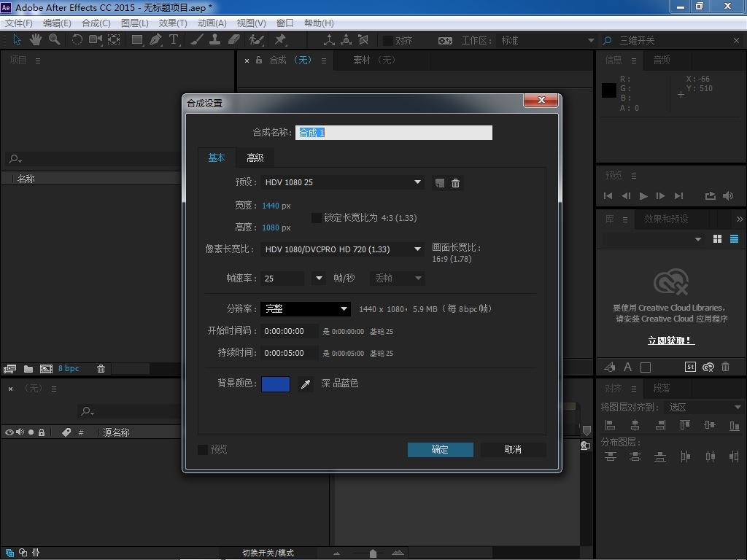The height and width of the screenshot is (560, 747).
Task: Jump to last frame in Preview panel
Action: [679, 195]
